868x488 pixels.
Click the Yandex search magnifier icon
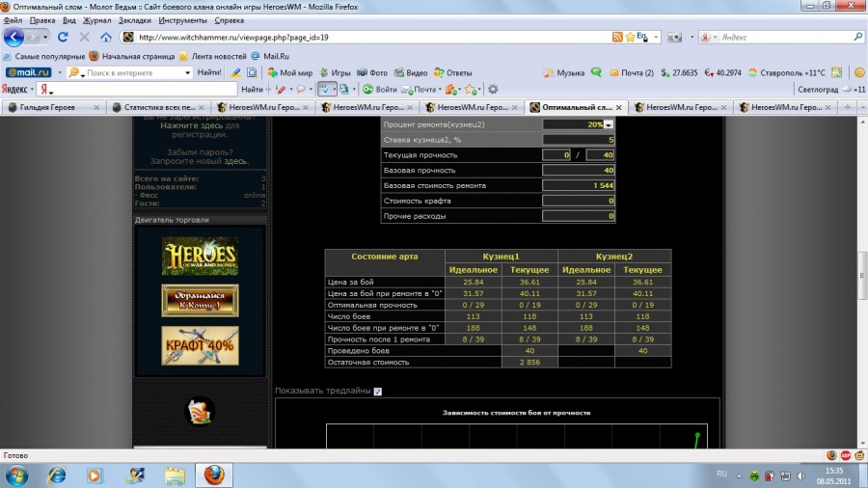pos(857,37)
